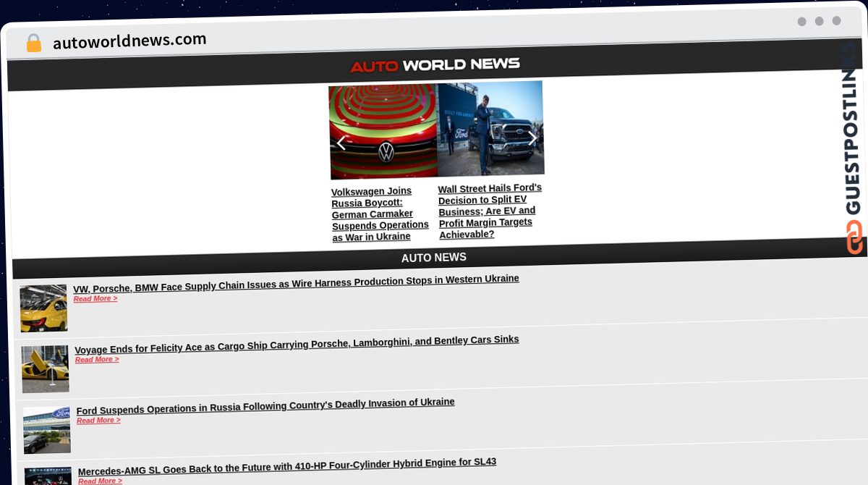The width and height of the screenshot is (868, 485).
Task: Click Read More under Felicity Ace story
Action: tap(97, 359)
